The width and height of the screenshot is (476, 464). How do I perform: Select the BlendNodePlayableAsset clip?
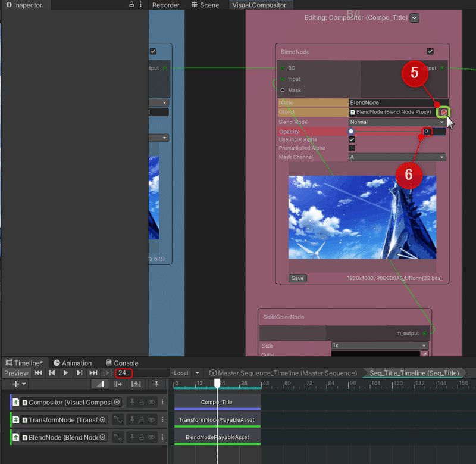tap(217, 437)
